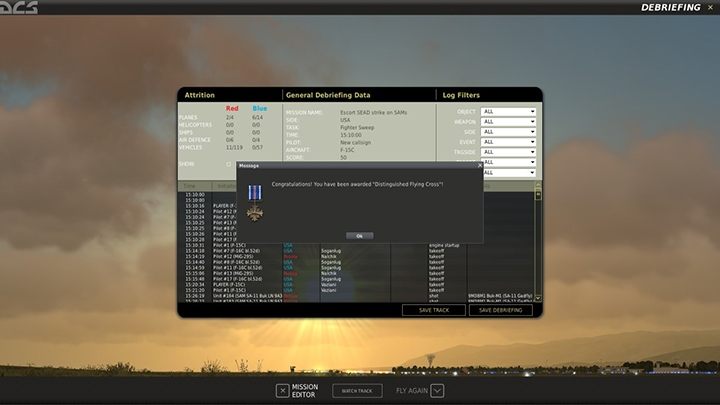Click the SAVE TRACK button
Screen dimensions: 720x405
click(433, 310)
